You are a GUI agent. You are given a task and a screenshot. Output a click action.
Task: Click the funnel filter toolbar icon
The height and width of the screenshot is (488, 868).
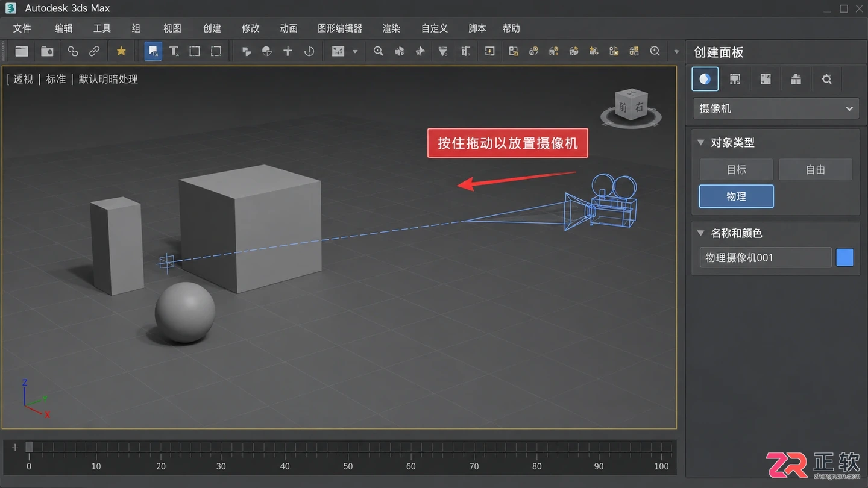tap(443, 51)
